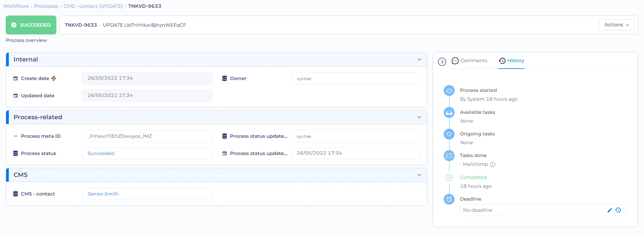Click the Tasks done list icon
Screen dimensions: 644x234
[x=449, y=156]
